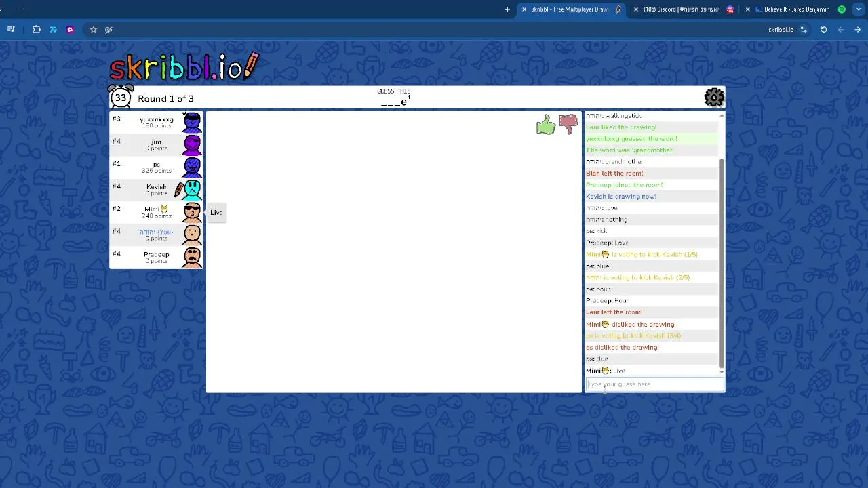Click Kevish's cyan drawing avatar

pyautogui.click(x=192, y=189)
